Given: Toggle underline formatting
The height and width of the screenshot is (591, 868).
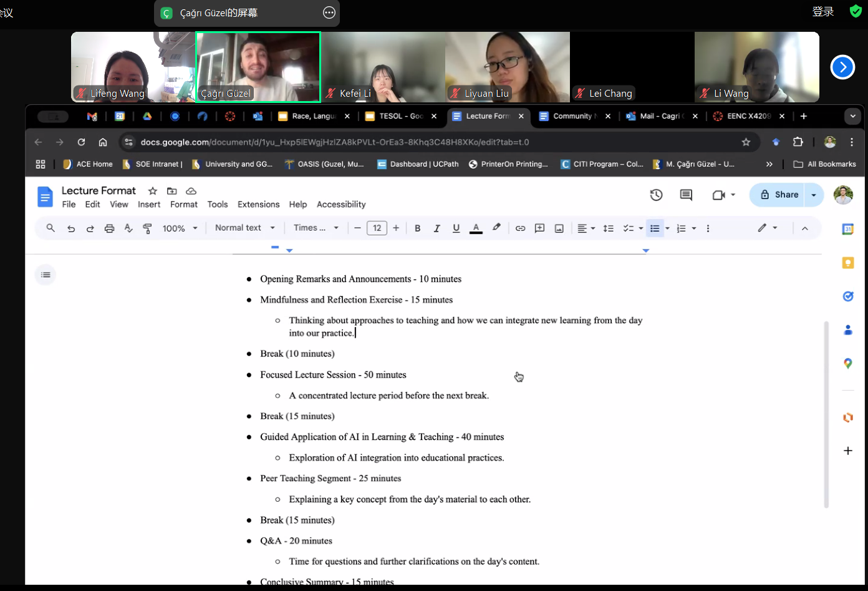Looking at the screenshot, I should click(x=456, y=228).
